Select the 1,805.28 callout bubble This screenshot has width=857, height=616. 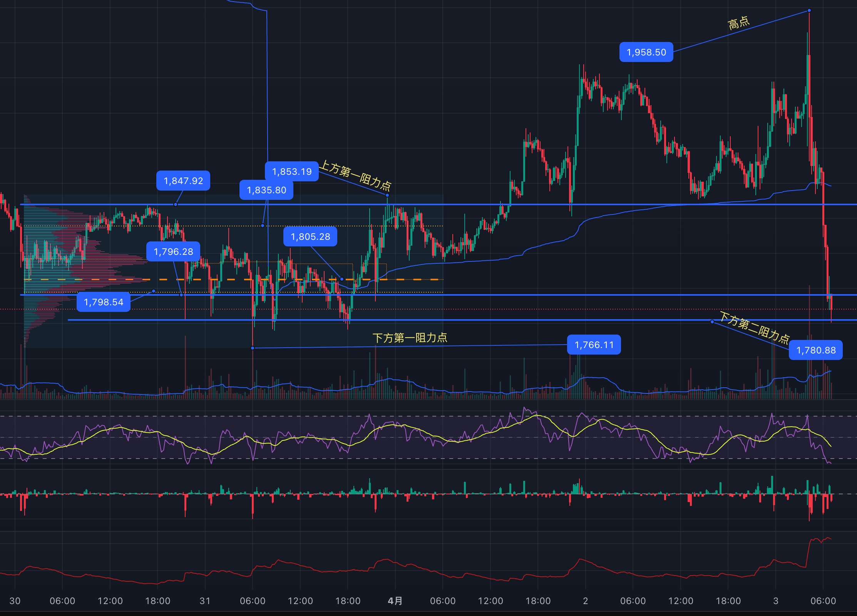(x=310, y=236)
